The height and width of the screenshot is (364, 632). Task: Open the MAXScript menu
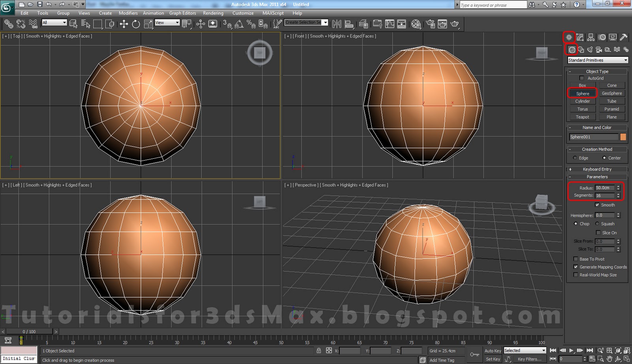click(x=273, y=13)
